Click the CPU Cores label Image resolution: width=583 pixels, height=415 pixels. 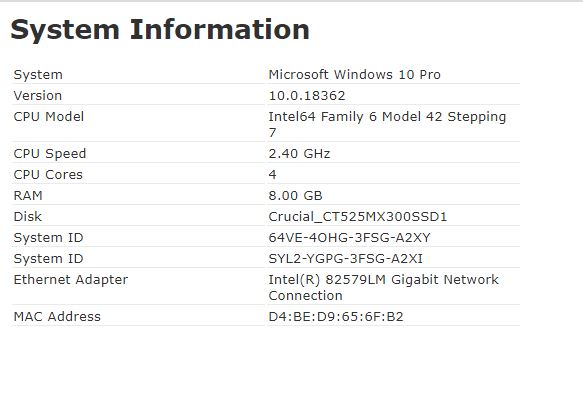[x=48, y=174]
